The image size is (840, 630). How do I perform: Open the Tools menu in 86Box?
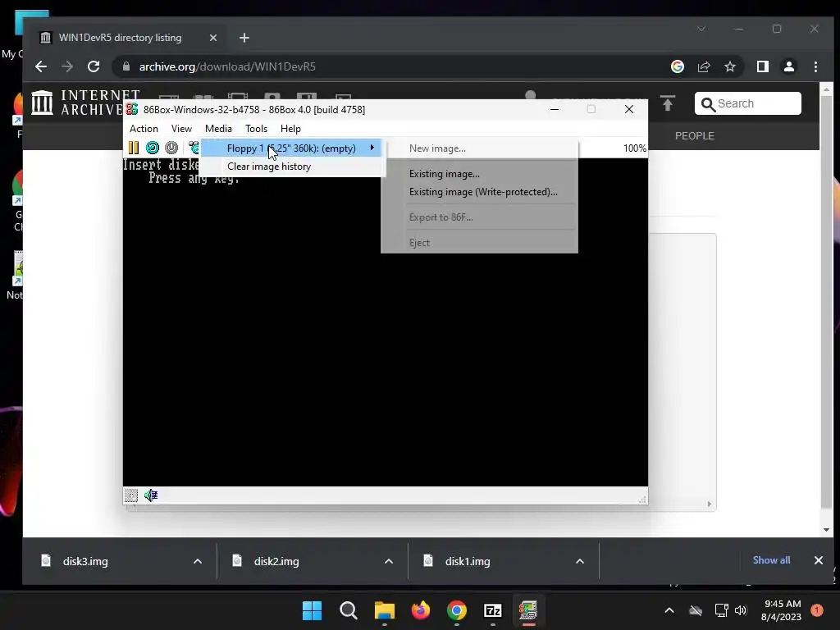[x=256, y=129]
